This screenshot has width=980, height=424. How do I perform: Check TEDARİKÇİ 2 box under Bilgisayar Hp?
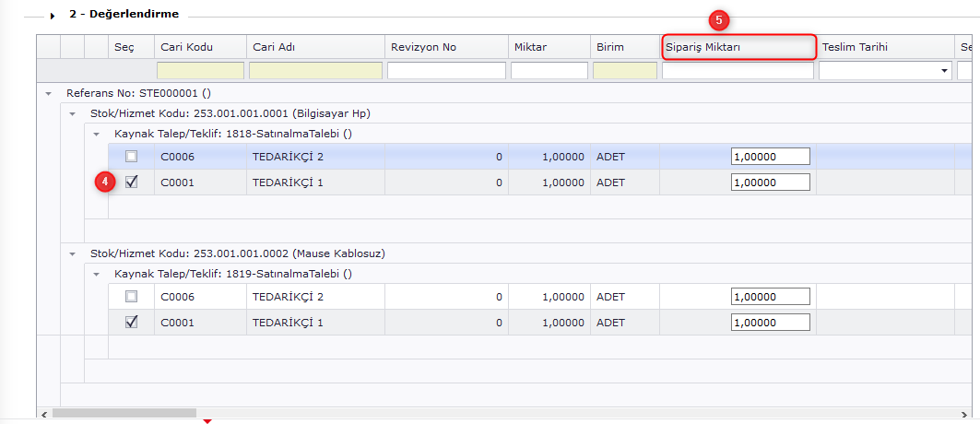point(131,157)
